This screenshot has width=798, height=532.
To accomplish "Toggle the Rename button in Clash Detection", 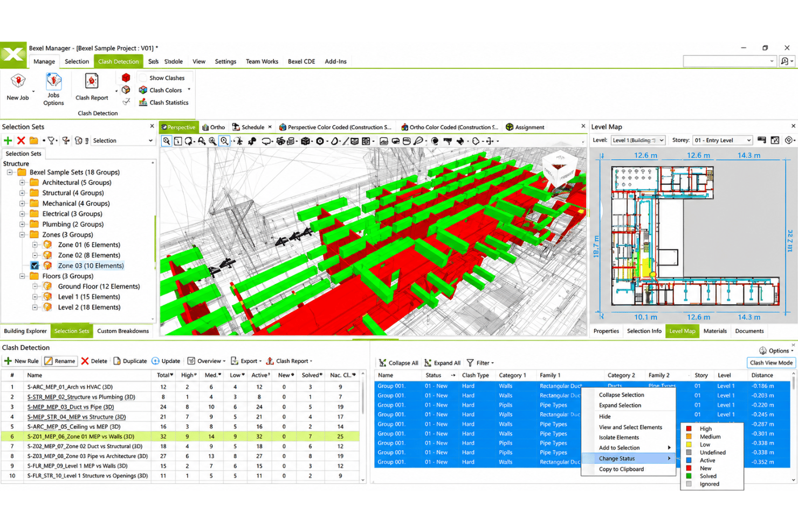I will 60,361.
